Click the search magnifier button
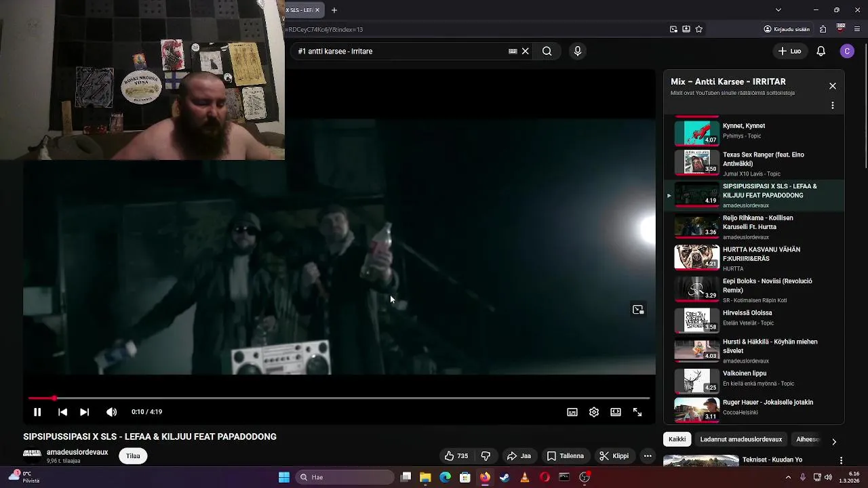The image size is (868, 488). click(x=547, y=51)
